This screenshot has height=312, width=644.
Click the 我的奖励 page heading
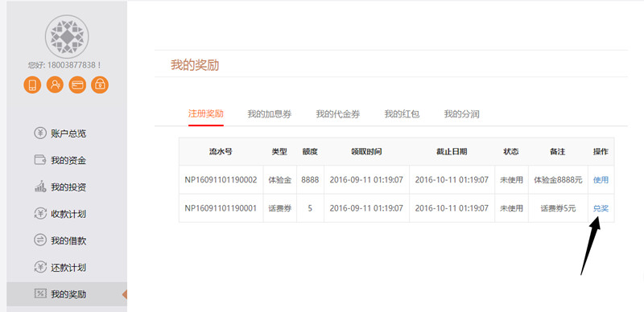tap(195, 65)
